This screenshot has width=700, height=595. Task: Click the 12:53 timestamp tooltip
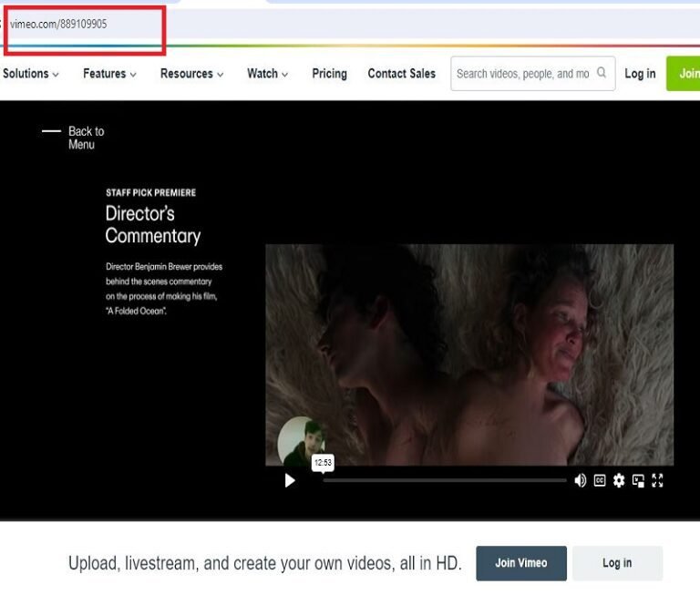coord(323,463)
